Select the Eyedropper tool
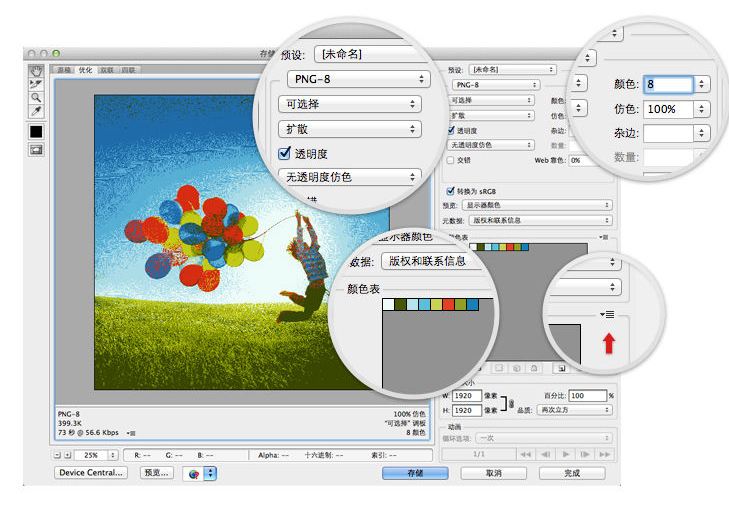Viewport: 729px width, 509px height. pos(36,111)
